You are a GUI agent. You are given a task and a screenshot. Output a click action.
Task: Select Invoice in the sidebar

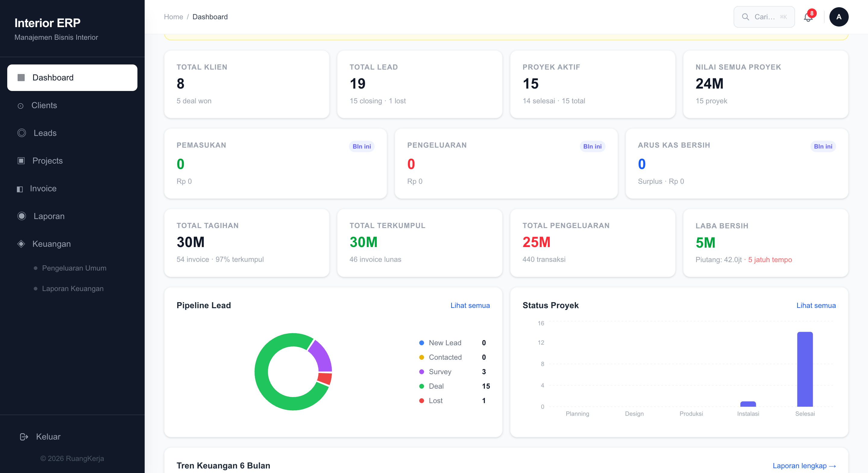(x=72, y=189)
